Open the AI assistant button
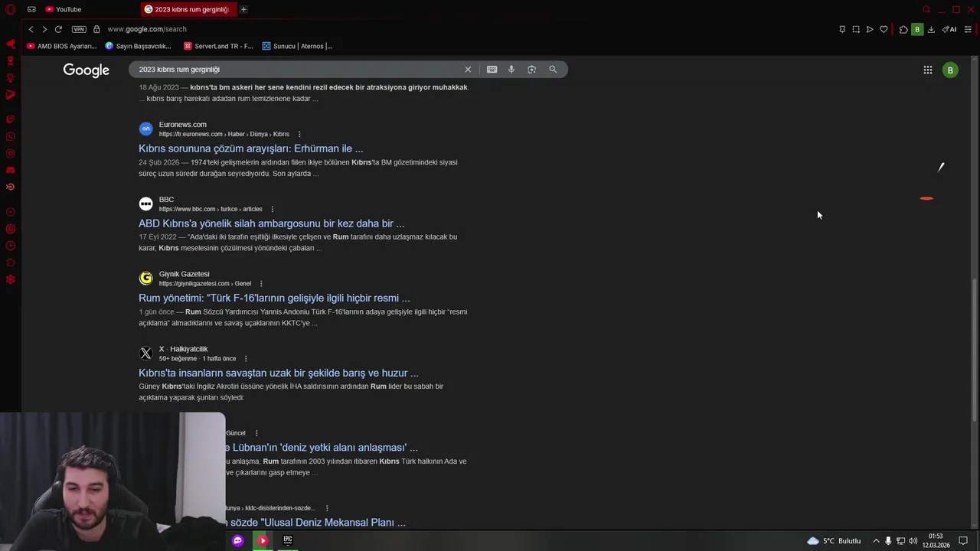This screenshot has height=551, width=980. 949,29
